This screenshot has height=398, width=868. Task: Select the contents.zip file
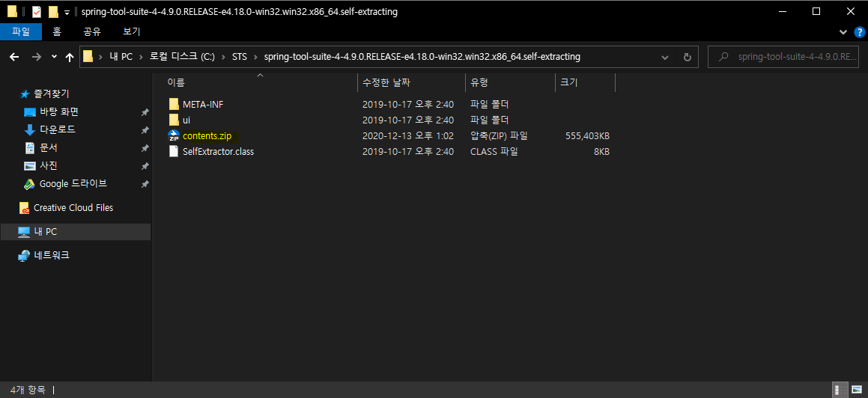pos(207,136)
